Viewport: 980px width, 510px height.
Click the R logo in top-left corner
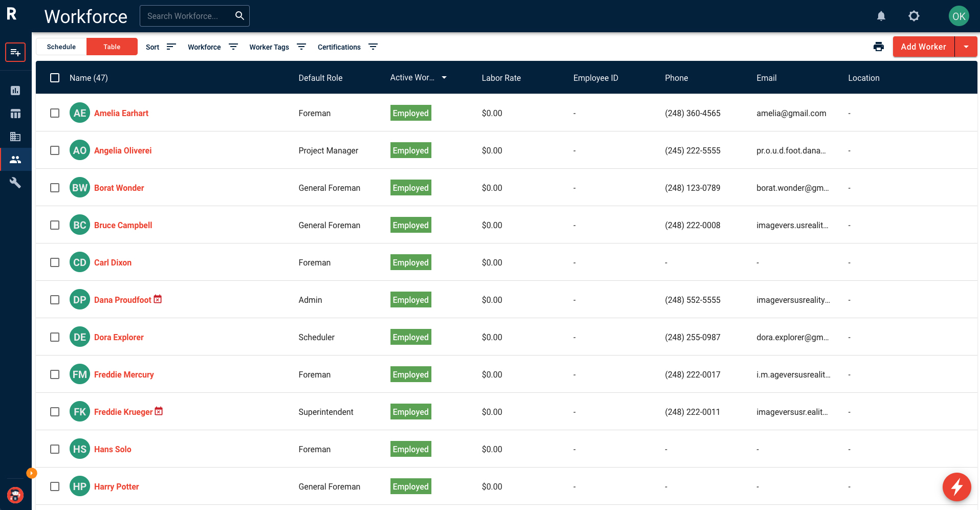pos(12,14)
